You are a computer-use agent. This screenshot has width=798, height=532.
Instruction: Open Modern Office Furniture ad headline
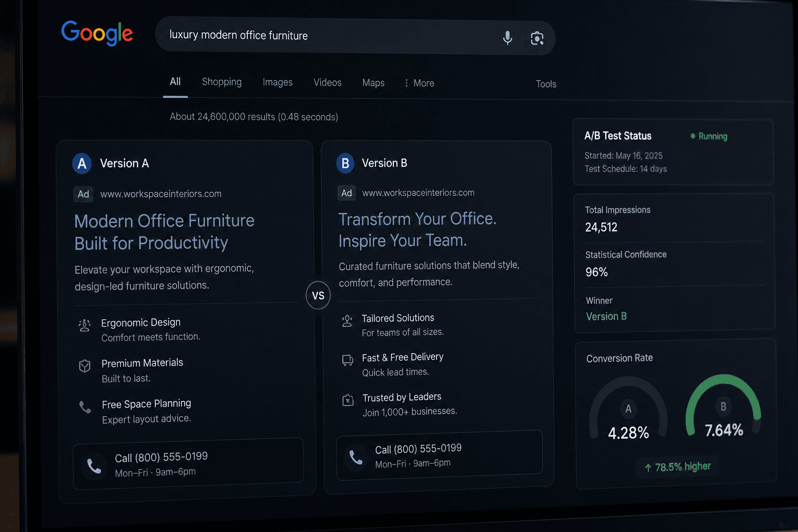[x=165, y=232]
